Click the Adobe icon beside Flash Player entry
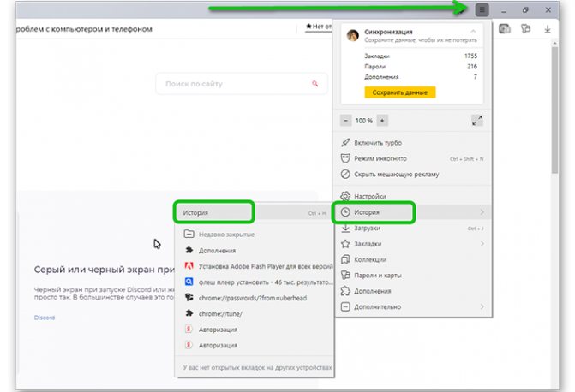The width and height of the screenshot is (575, 392). (x=189, y=266)
